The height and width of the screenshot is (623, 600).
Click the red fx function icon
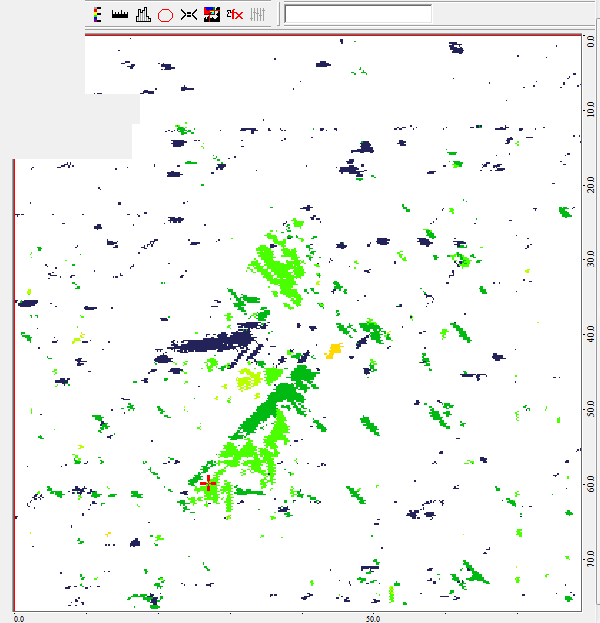[235, 14]
